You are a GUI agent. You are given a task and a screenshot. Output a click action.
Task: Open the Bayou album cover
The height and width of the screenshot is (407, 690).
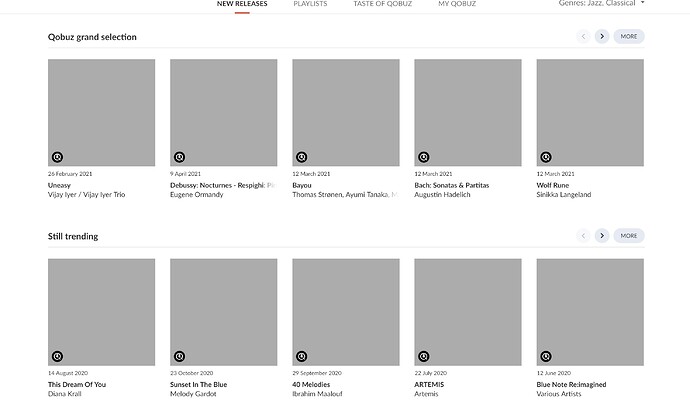(x=346, y=113)
